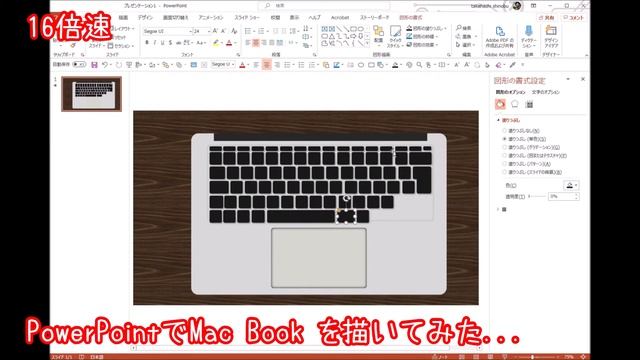Viewport: 640px width, 360px height.
Task: Select slide 1 thumbnail in slide panel
Action: [91, 94]
